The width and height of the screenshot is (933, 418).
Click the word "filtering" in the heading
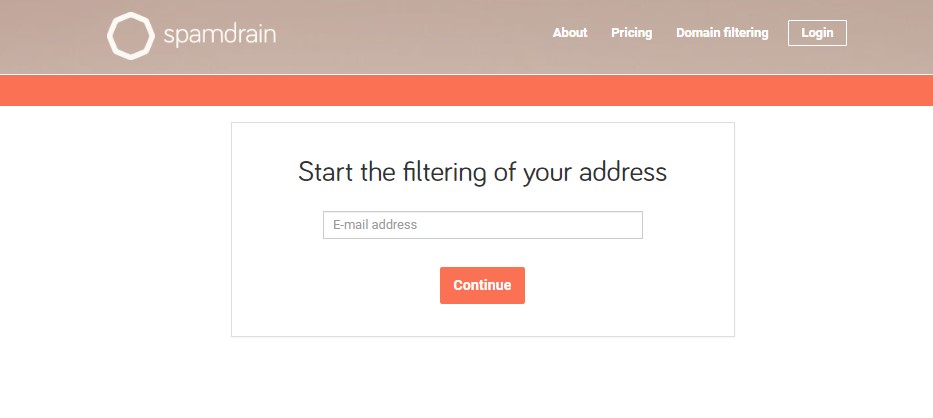pos(444,173)
